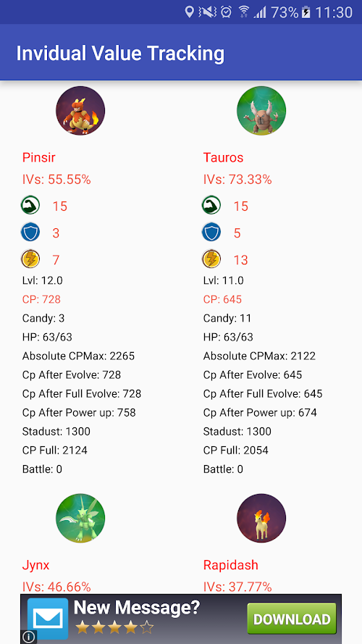This screenshot has width=362, height=644.
Task: Tap Tauros's yellow stamina lightning icon
Action: tap(211, 259)
